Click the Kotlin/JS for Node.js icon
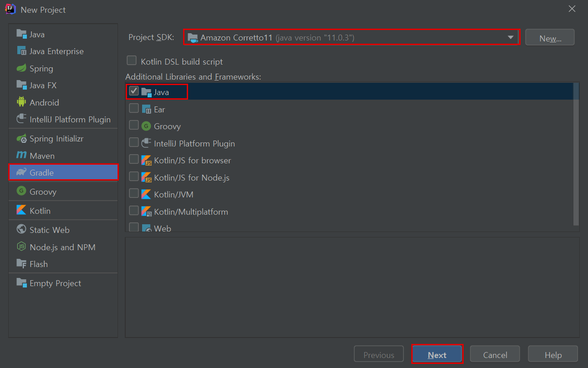Image resolution: width=588 pixels, height=368 pixels. [146, 177]
